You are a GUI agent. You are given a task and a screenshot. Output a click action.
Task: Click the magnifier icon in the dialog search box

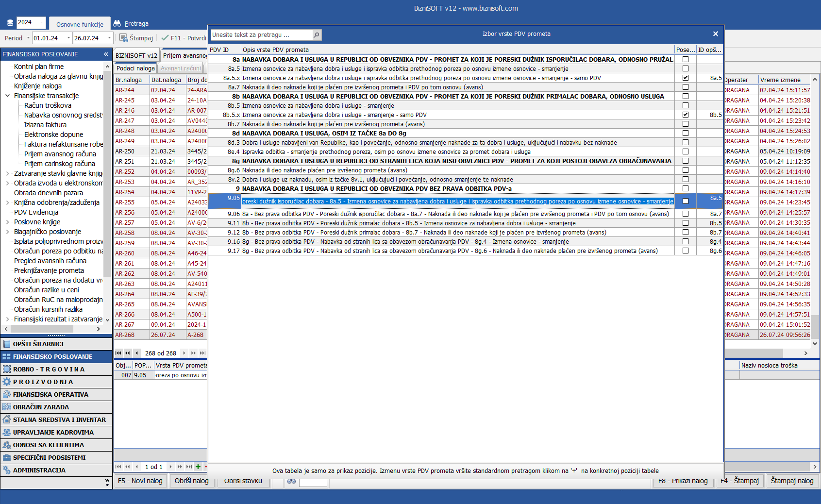click(316, 35)
